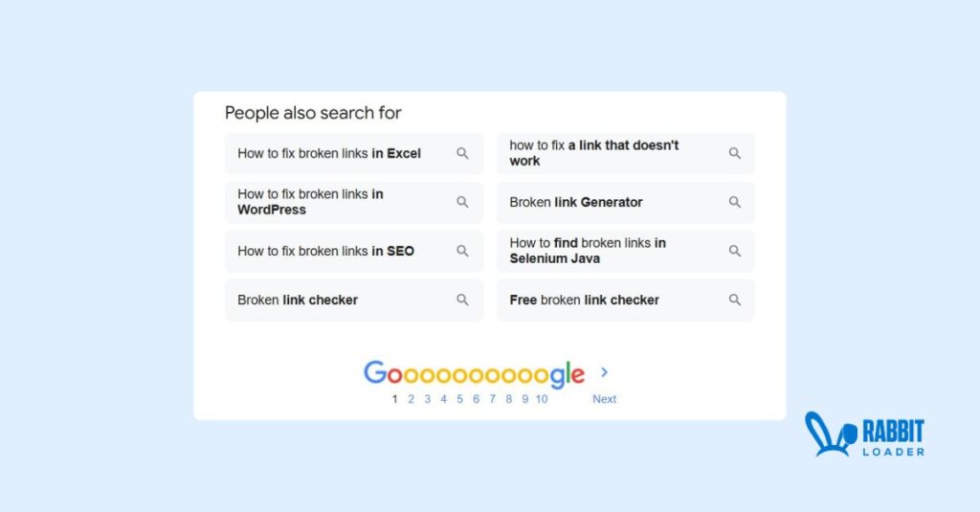This screenshot has height=512, width=980.
Task: Click the next-page chevron arrow
Action: pos(605,372)
